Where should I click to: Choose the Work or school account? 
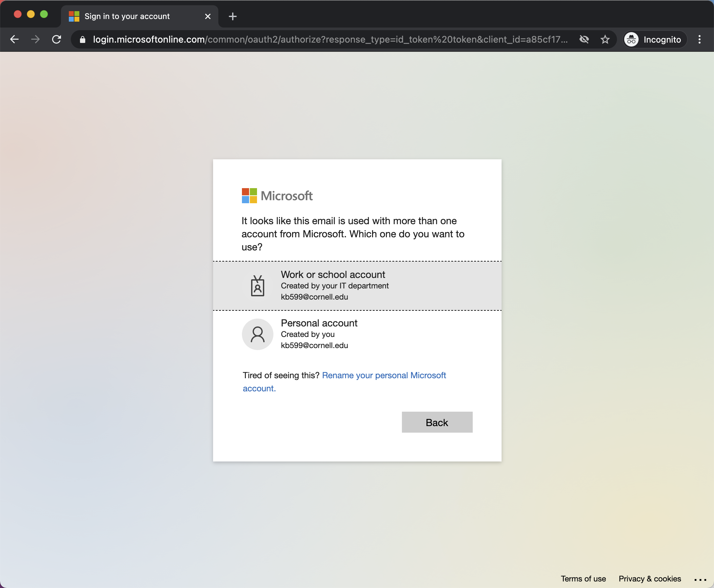pyautogui.click(x=357, y=285)
